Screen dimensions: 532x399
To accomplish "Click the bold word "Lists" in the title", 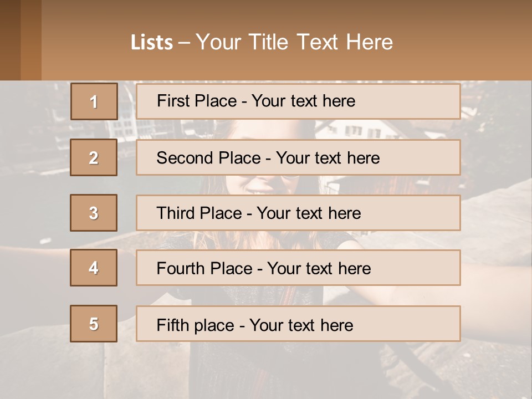I will click(x=152, y=42).
